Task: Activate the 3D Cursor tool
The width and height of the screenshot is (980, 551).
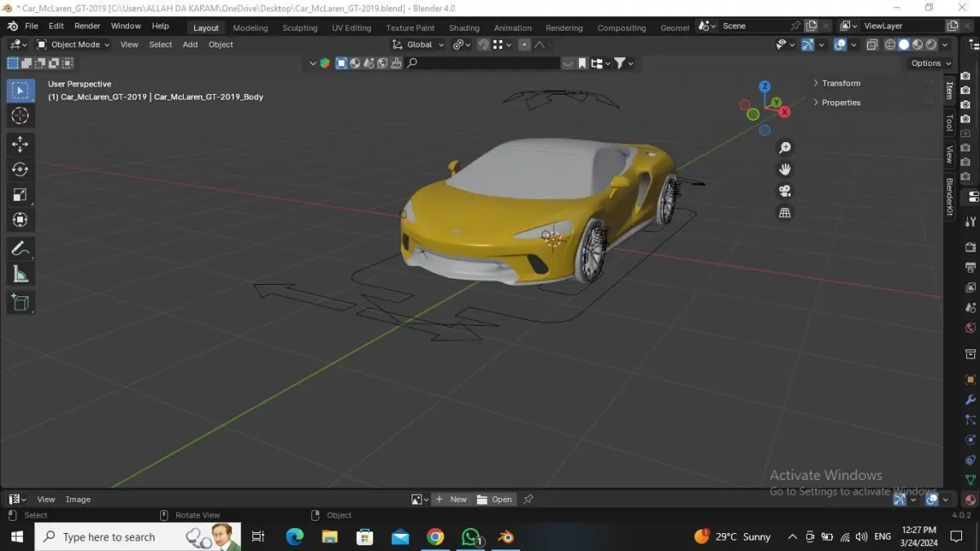Action: (20, 116)
